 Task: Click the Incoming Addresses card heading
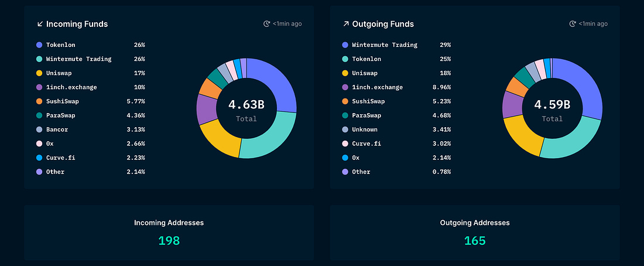169,223
